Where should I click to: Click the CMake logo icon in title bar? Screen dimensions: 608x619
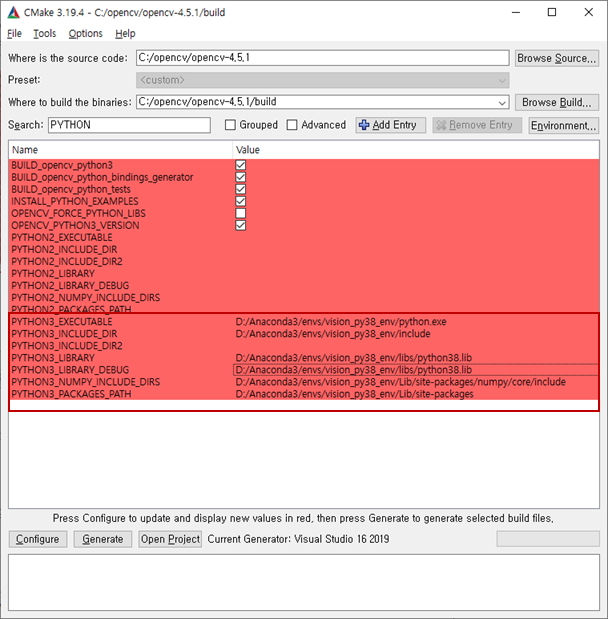13,12
